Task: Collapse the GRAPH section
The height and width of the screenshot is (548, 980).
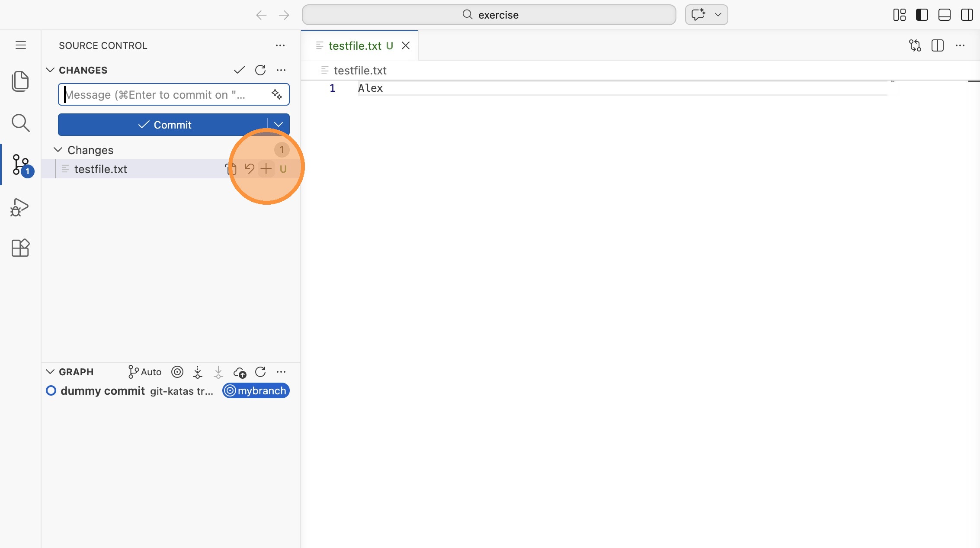Action: coord(50,372)
